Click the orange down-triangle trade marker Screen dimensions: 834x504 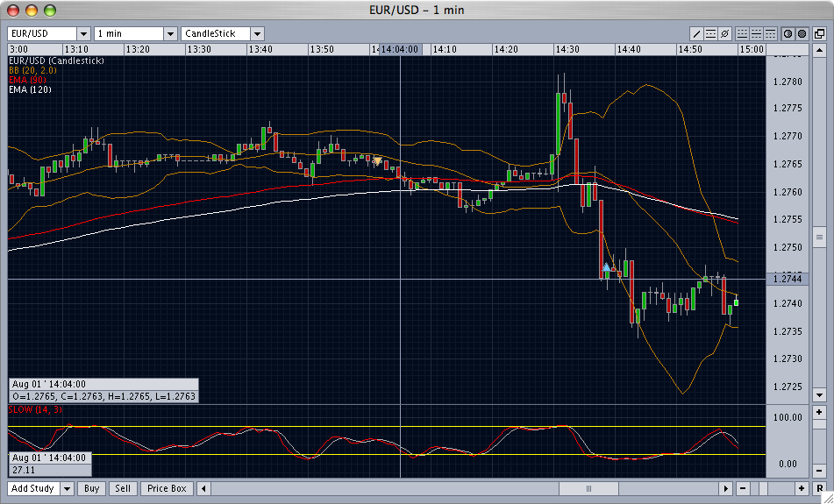tap(377, 160)
